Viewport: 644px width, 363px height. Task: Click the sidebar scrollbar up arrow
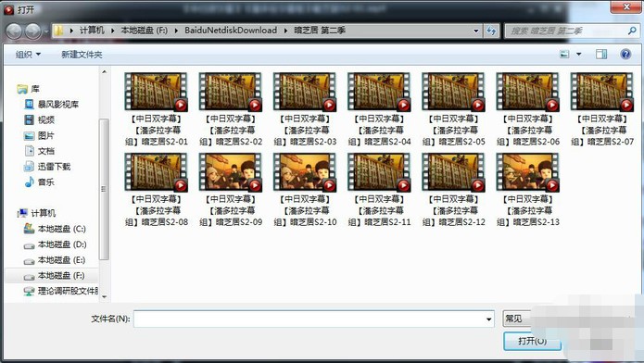tap(105, 72)
